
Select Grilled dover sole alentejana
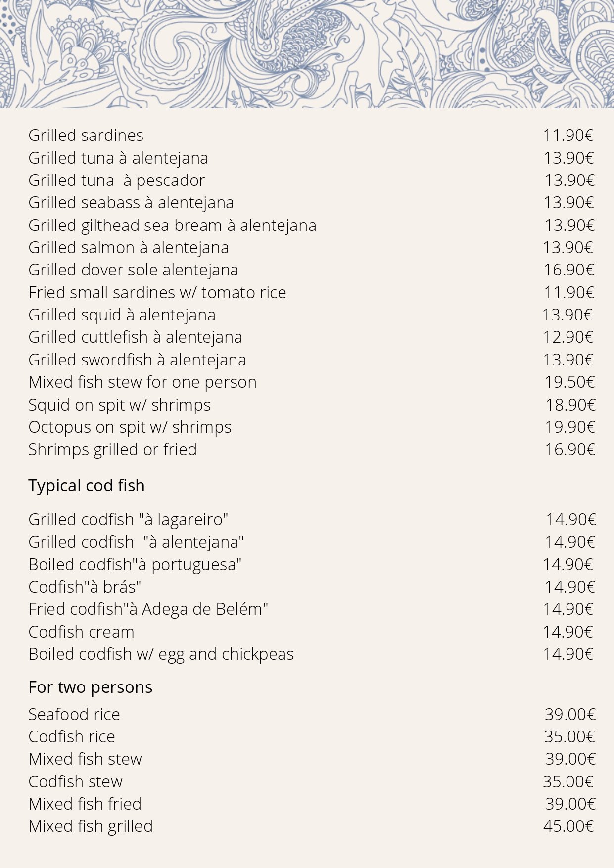point(133,270)
